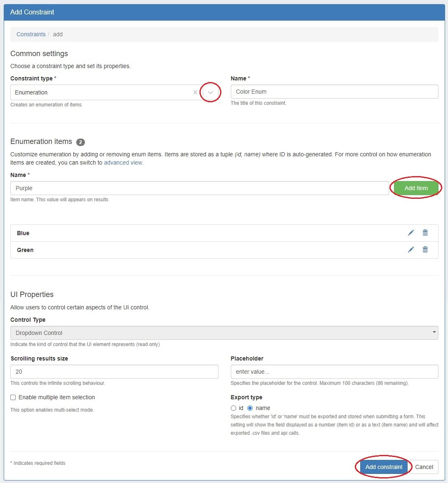Viewport: 448px width, 483px height.
Task: Switch to advanced view
Action: (123, 163)
